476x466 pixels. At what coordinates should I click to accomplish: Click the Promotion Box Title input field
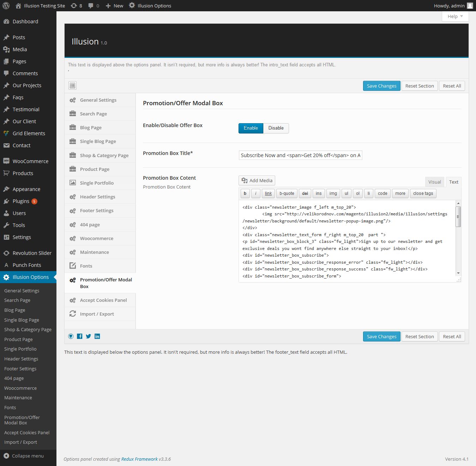pos(301,155)
